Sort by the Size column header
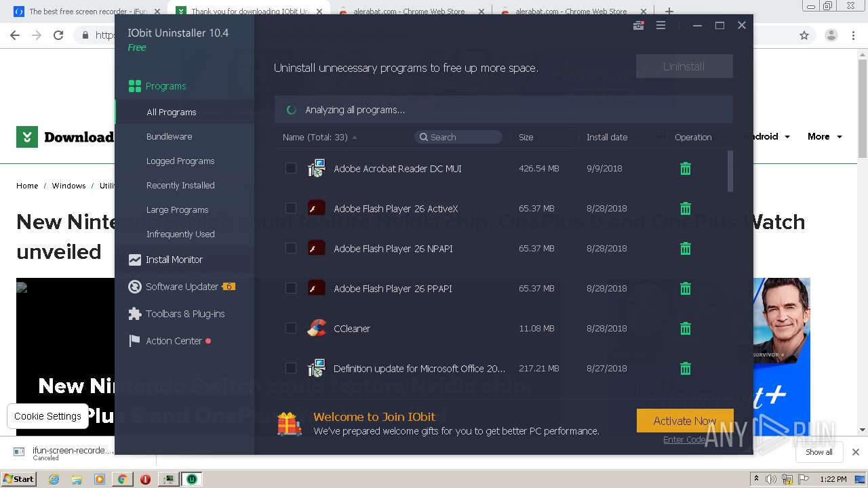The height and width of the screenshot is (488, 868). [526, 137]
